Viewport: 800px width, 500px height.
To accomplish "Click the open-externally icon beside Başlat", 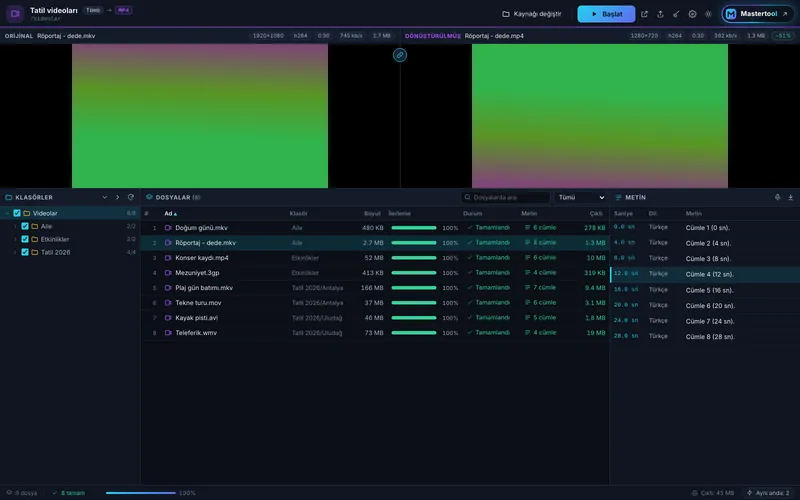I will click(x=644, y=14).
